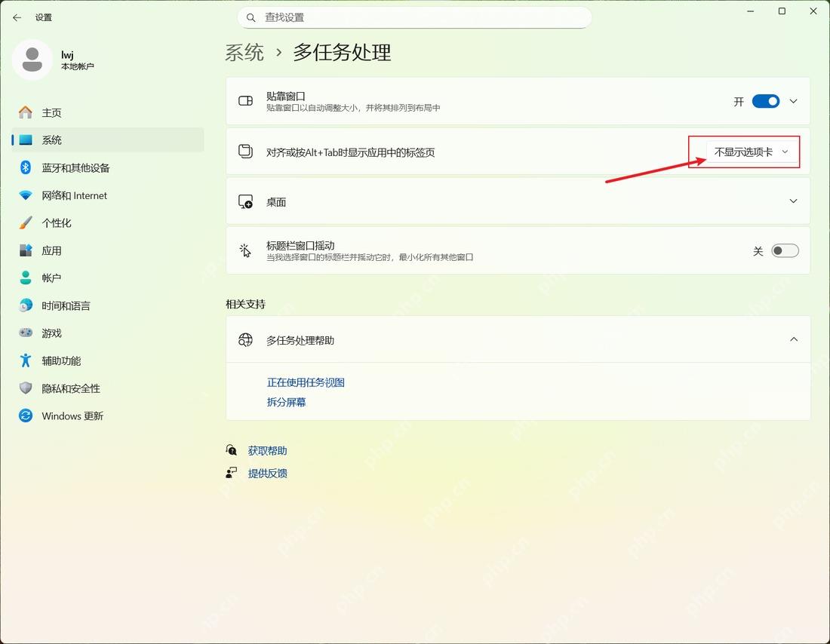Click the 获取帮助 headset icon

[x=232, y=450]
